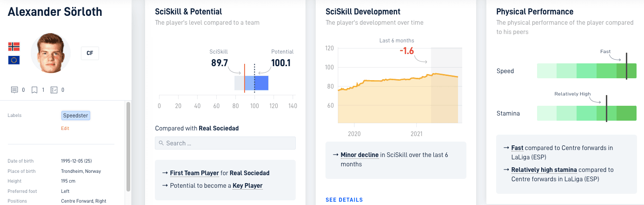Viewport: 644px width, 205px height.
Task: Click the Fast speed comparison link
Action: coord(517,148)
